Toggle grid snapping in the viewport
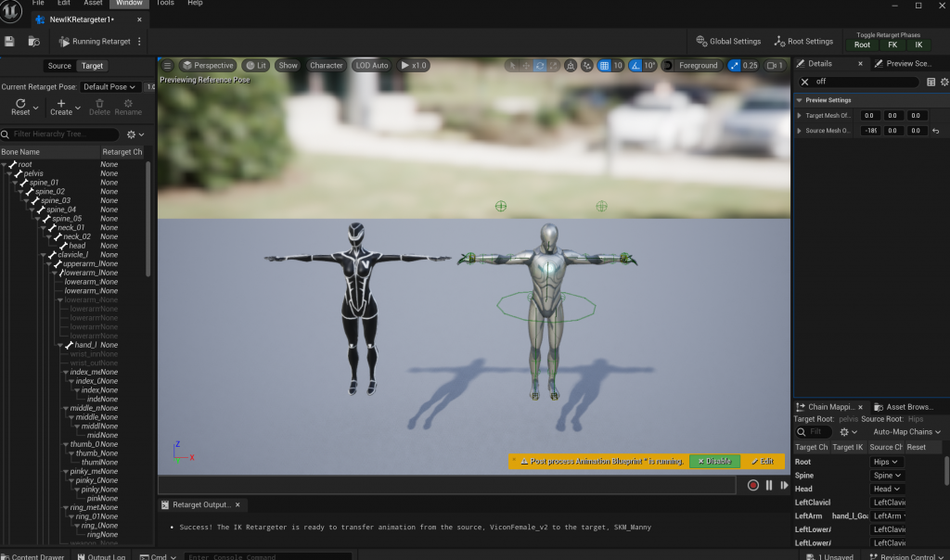 604,66
